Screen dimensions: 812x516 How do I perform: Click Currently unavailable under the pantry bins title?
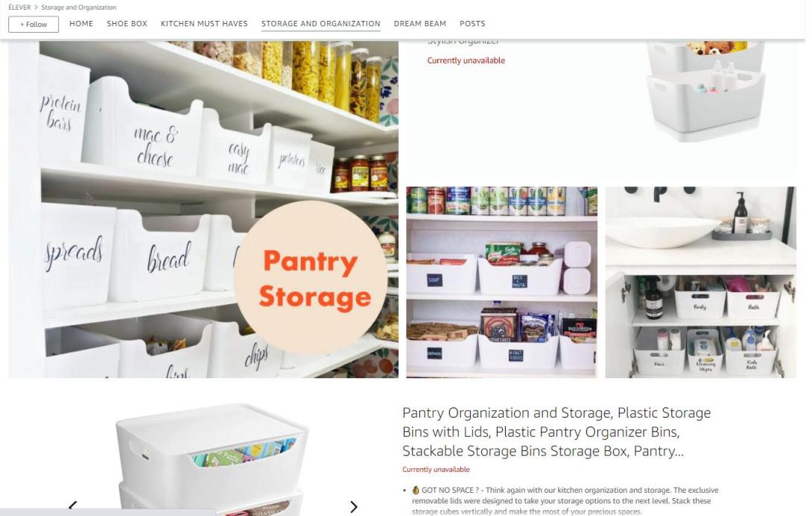[436, 469]
